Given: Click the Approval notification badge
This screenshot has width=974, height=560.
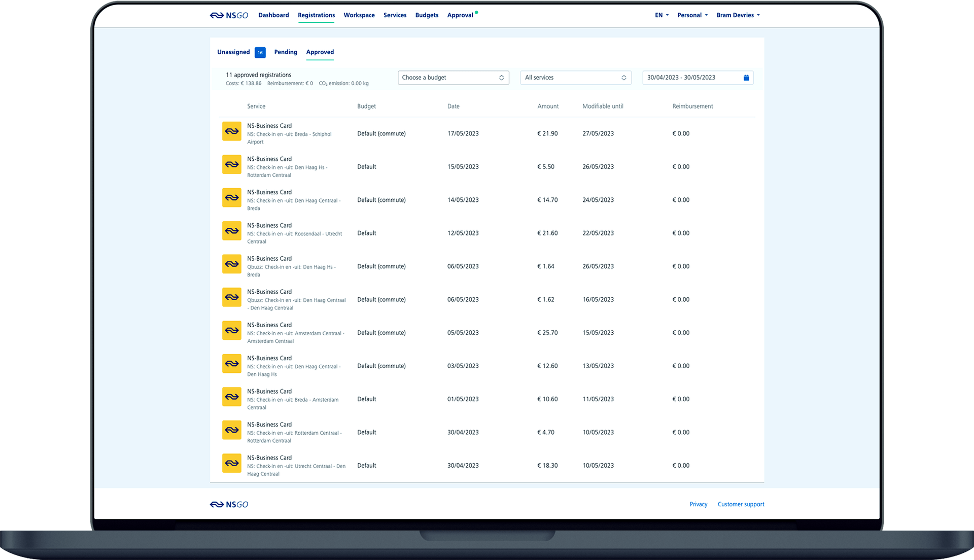Looking at the screenshot, I should pos(476,12).
